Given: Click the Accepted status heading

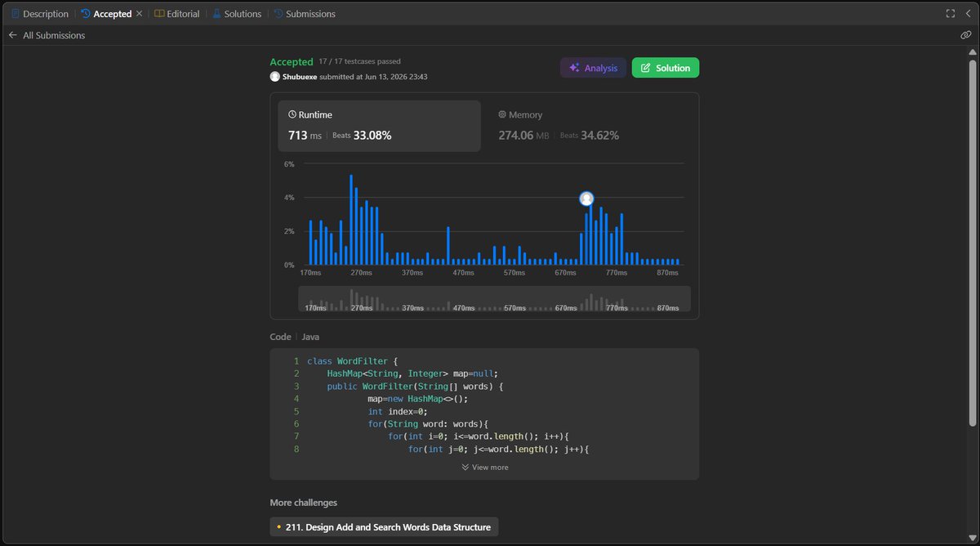Looking at the screenshot, I should [x=292, y=62].
